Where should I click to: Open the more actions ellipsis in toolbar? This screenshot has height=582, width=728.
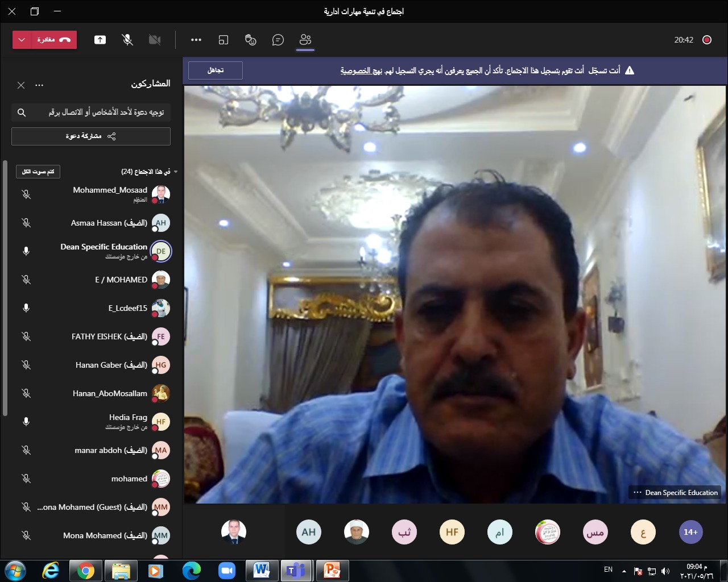click(196, 40)
